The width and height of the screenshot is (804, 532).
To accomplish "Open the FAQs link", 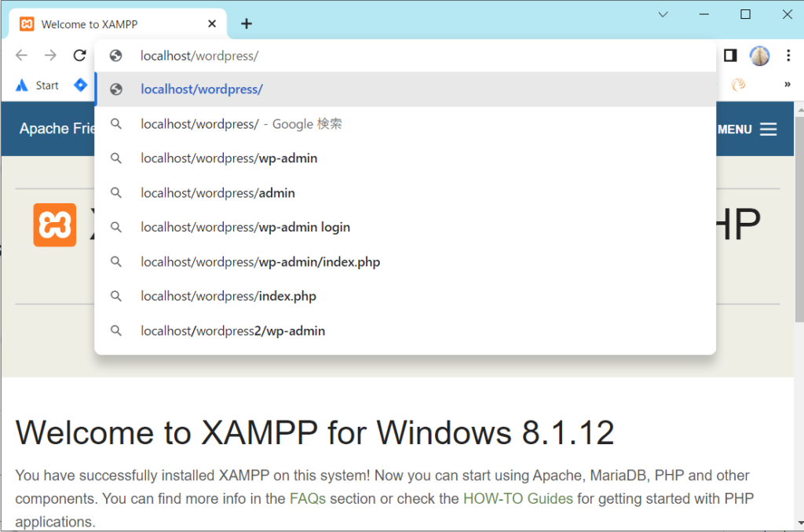I will point(307,498).
